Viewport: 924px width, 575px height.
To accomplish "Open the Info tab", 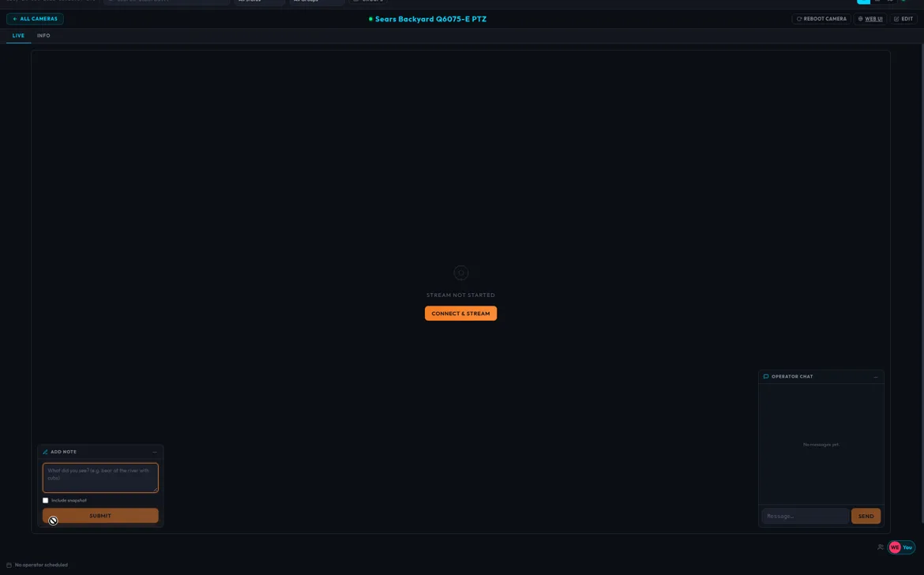I will pyautogui.click(x=43, y=36).
